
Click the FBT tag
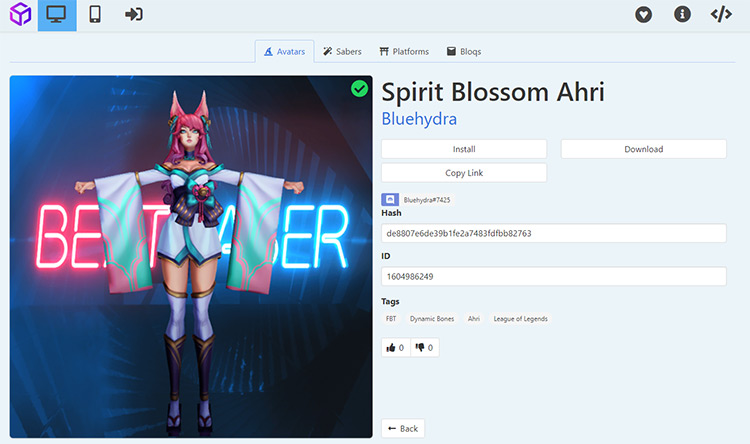pyautogui.click(x=391, y=319)
